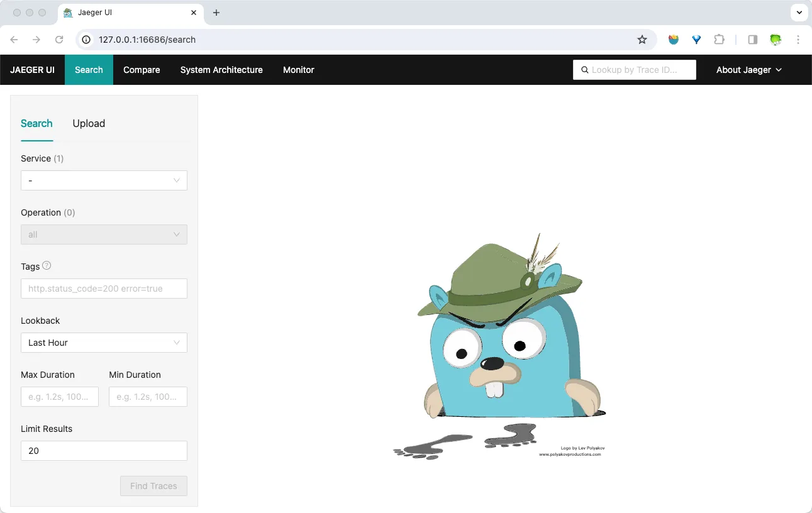
Task: Open the Monitor navigation item
Action: [x=298, y=70]
